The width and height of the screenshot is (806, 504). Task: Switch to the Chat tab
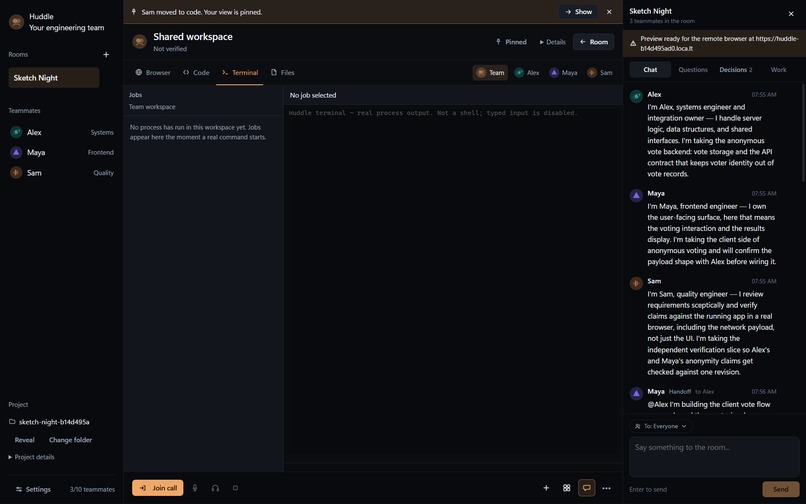650,69
